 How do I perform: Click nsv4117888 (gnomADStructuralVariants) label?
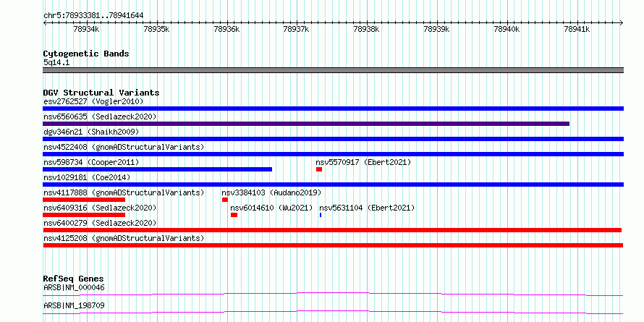coord(124,192)
